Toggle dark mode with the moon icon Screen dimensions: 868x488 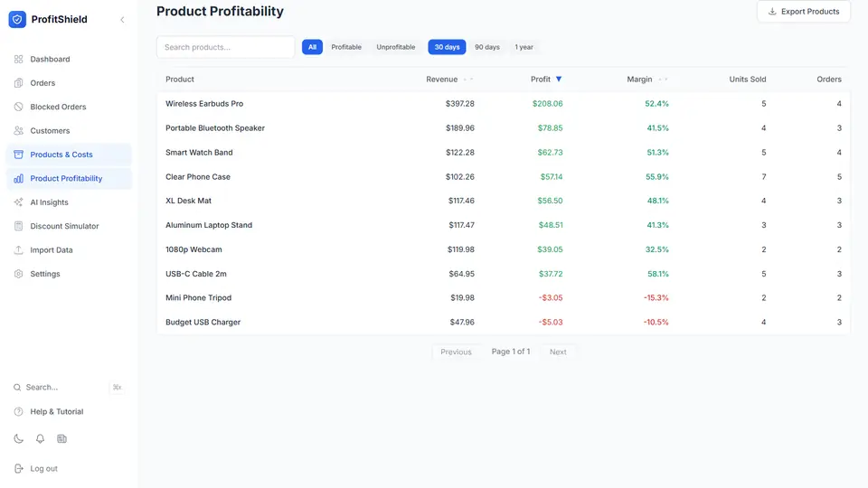pos(18,439)
